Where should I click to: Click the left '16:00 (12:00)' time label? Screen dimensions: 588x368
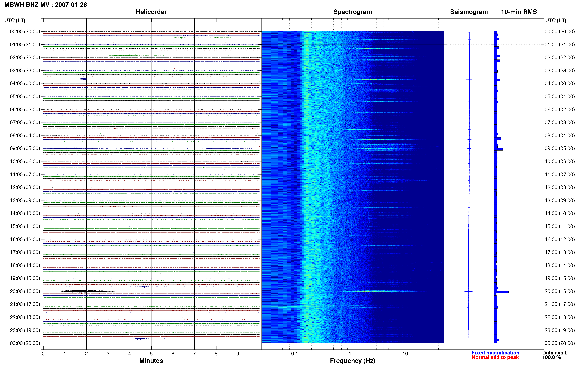tap(25, 239)
